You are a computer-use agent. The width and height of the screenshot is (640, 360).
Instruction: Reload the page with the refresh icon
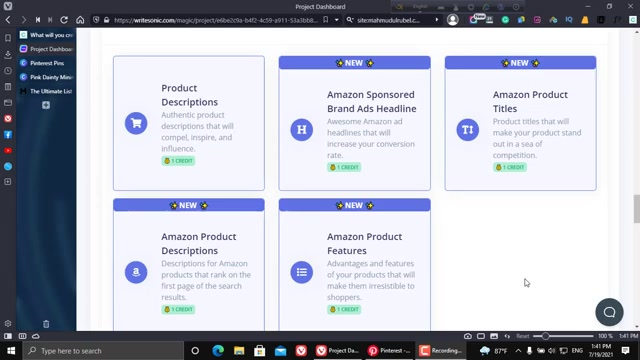pos(64,20)
